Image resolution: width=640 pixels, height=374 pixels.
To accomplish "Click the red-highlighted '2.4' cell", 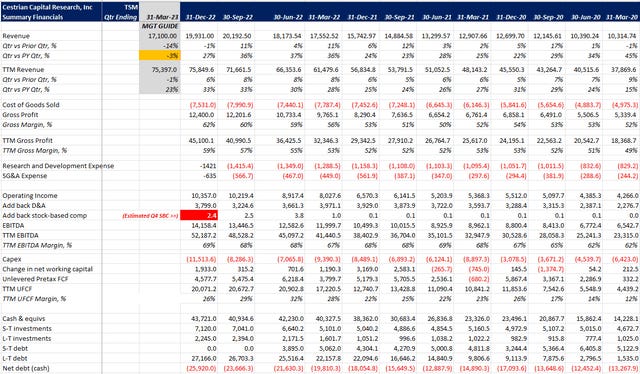I will (199, 215).
